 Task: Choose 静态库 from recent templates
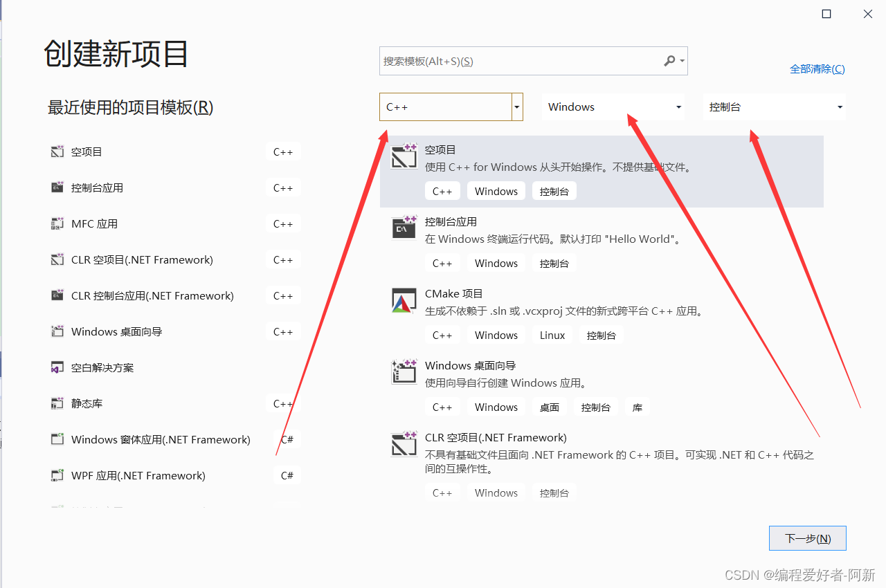coord(176,403)
